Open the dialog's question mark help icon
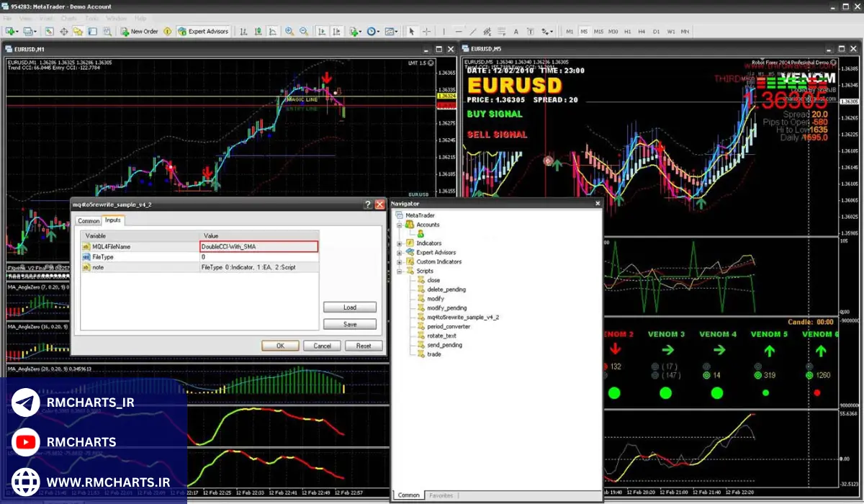864x504 pixels. tap(368, 204)
